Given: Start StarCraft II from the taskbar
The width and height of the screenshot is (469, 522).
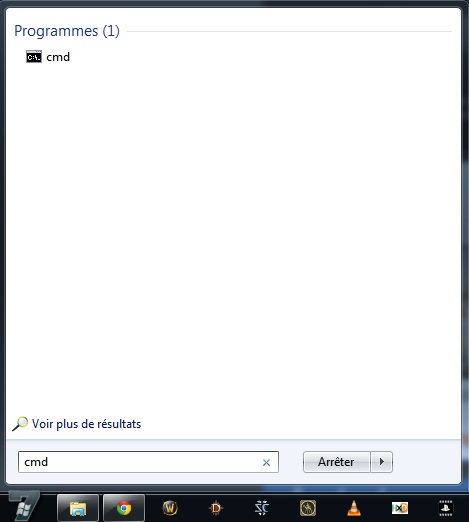Looking at the screenshot, I should click(262, 508).
